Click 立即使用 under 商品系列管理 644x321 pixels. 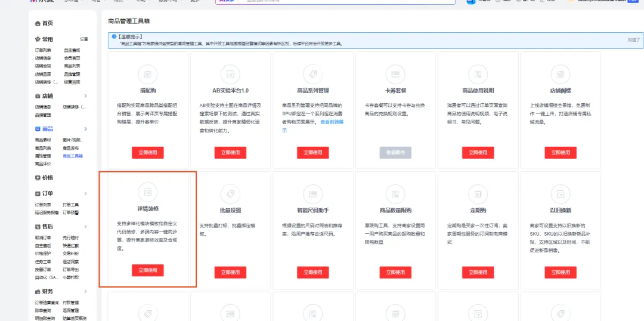point(312,153)
